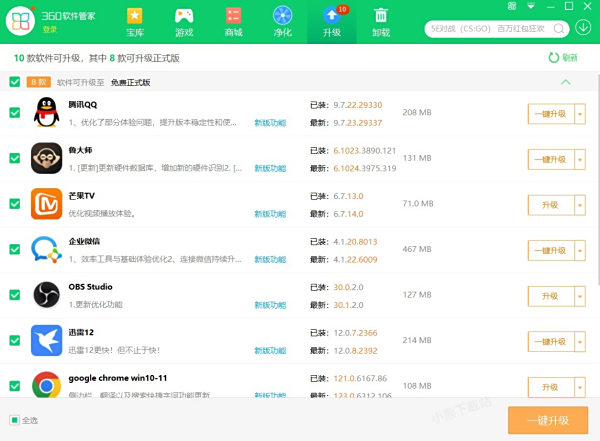Screen dimensions: 600x441
Task: Click the 鲁大师 monkey icon
Action: 46,158
